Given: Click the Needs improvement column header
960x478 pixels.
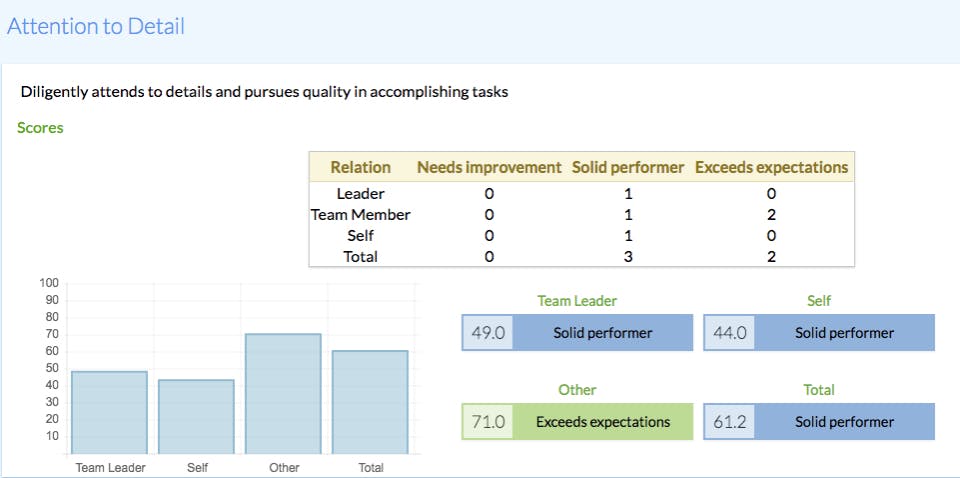Looking at the screenshot, I should click(489, 167).
